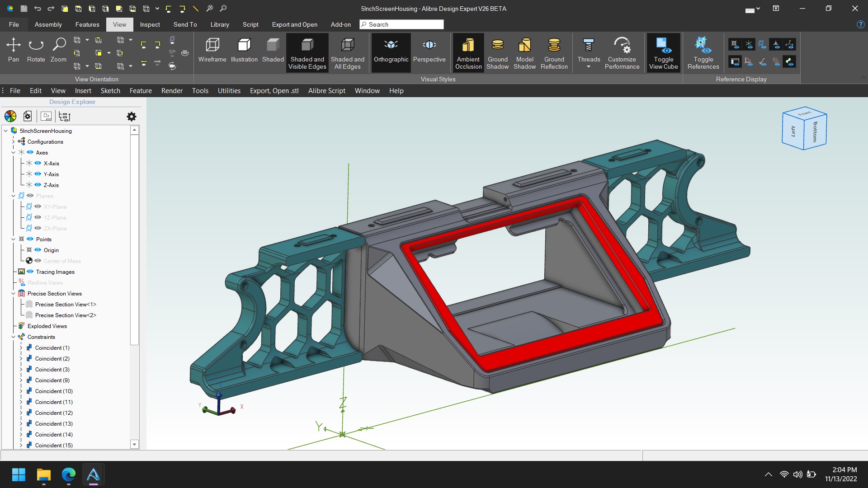Image resolution: width=868 pixels, height=488 pixels.
Task: Open Design Explorer gear settings
Action: point(132,117)
